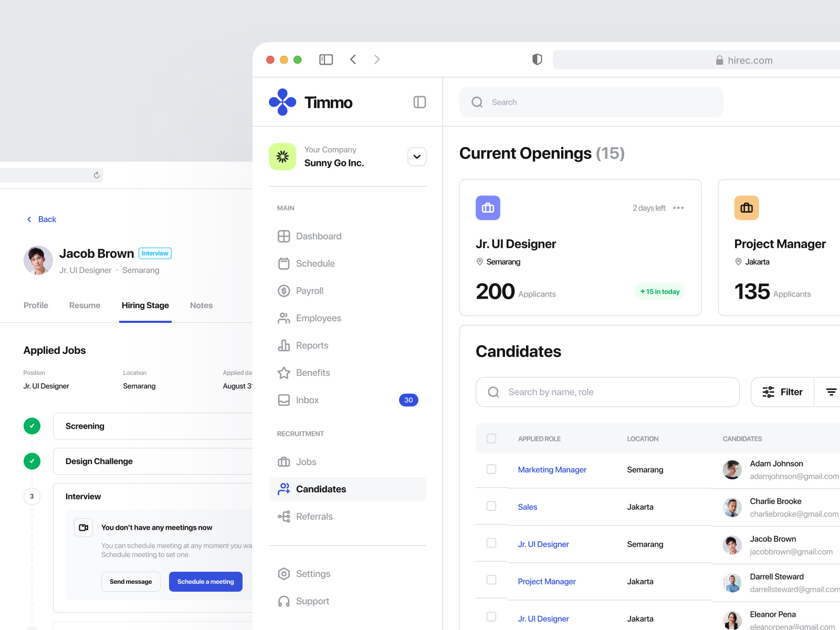Click the Referrals icon under Recruitment

click(284, 516)
